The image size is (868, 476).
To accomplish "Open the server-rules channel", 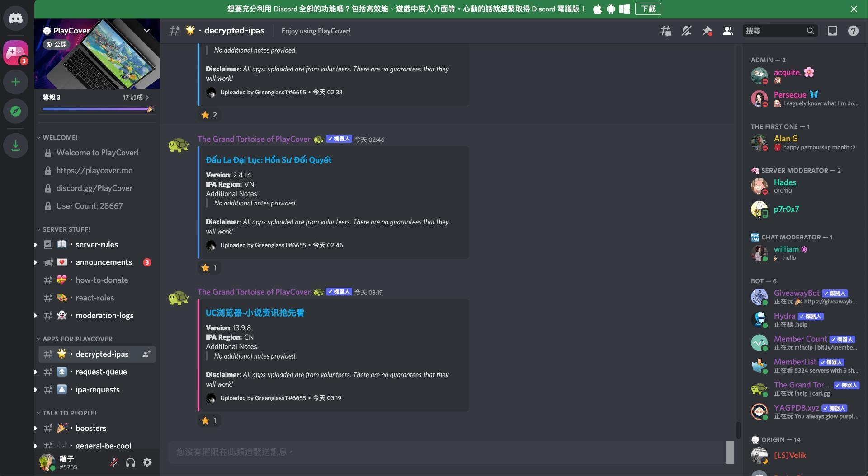I will pos(97,244).
